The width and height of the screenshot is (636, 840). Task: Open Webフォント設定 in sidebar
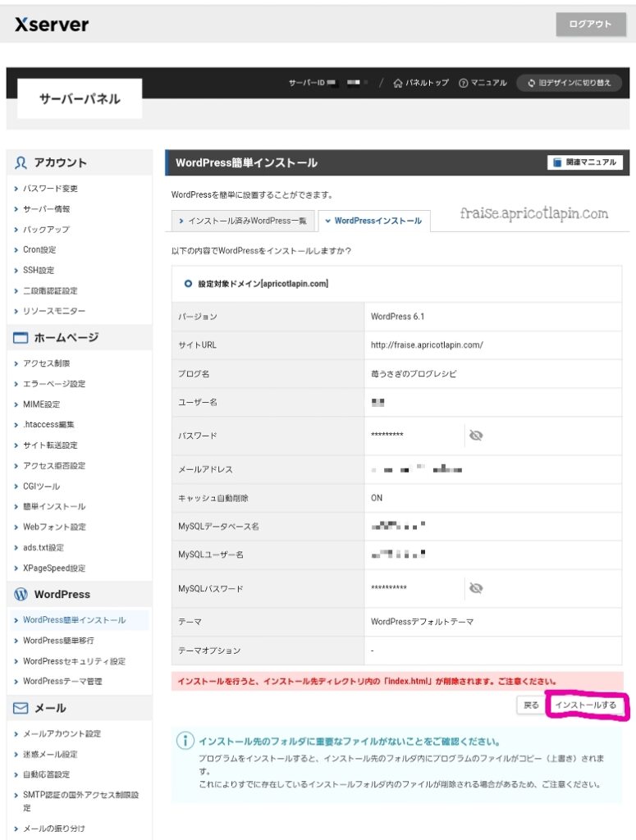point(54,527)
